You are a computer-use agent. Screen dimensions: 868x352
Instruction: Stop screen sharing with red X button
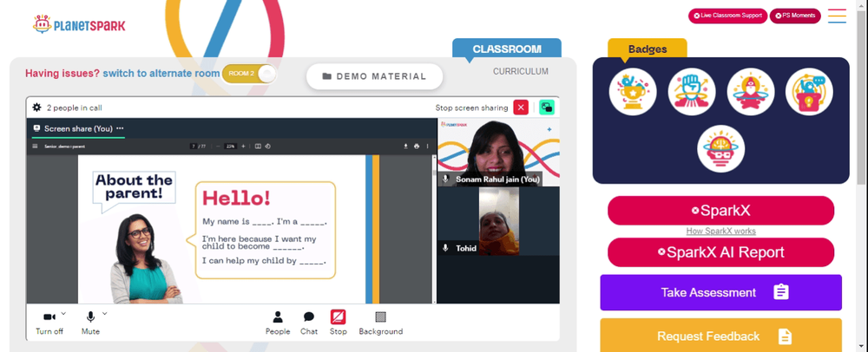521,108
